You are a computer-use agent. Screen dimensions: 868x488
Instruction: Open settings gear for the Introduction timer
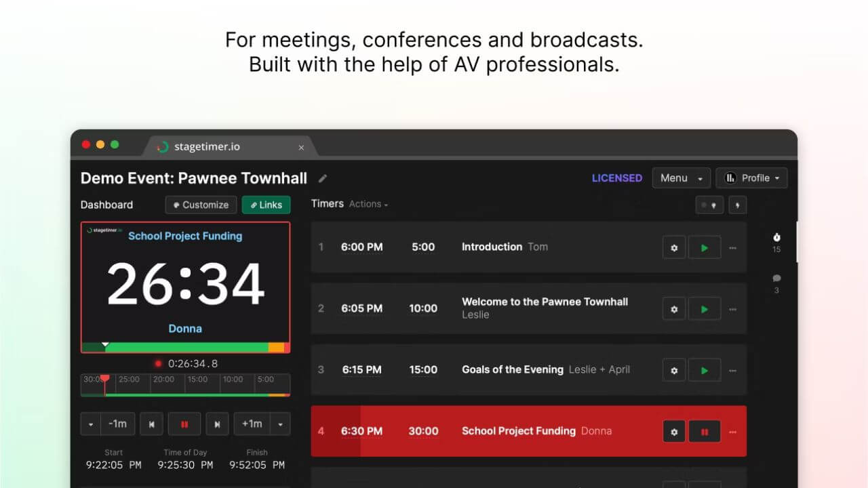point(673,247)
